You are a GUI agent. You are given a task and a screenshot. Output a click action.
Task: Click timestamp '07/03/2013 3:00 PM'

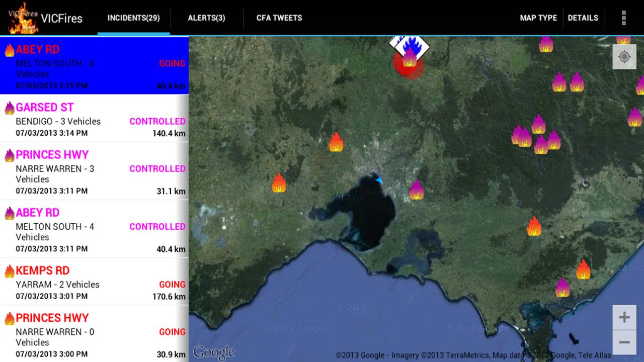click(52, 354)
